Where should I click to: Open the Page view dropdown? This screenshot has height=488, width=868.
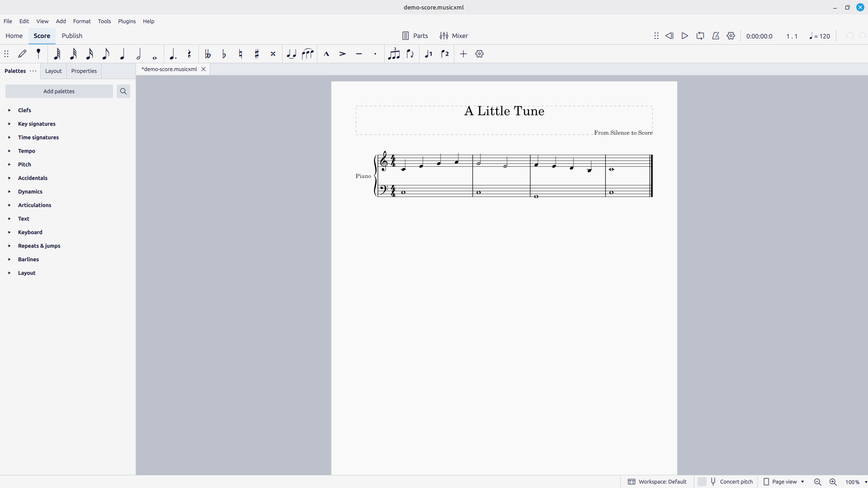pyautogui.click(x=783, y=482)
